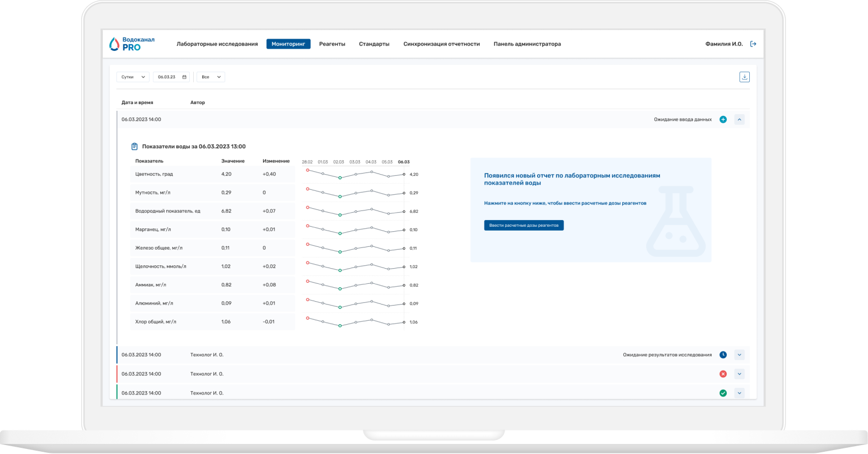Switch to the Реагенты tab

(x=332, y=44)
